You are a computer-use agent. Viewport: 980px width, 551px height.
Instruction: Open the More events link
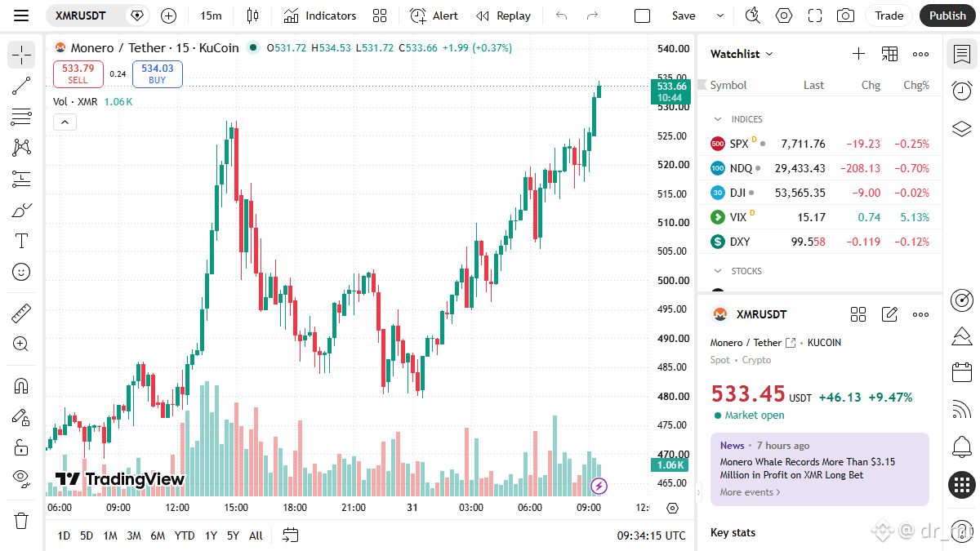coord(751,492)
